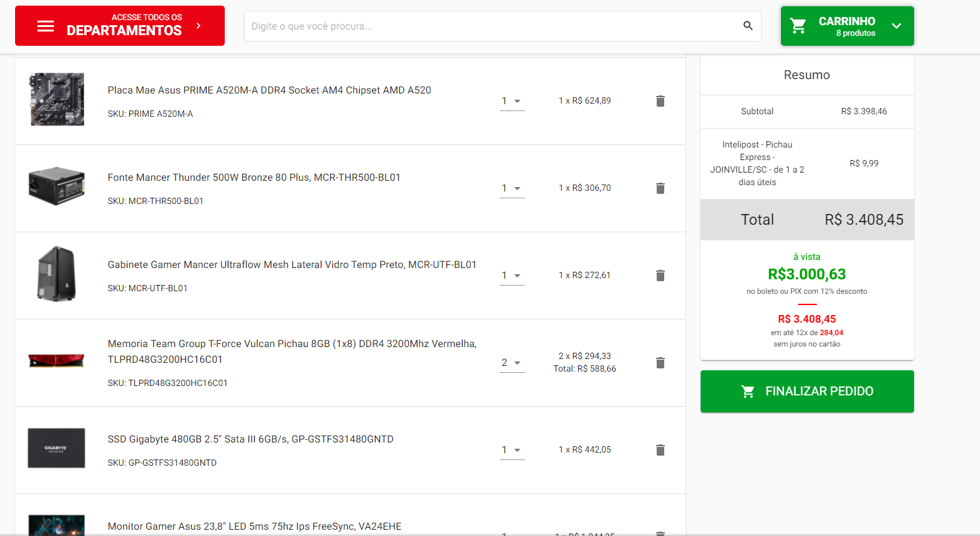Select SKU: TLPRD48G3200HC16C01 text

(x=168, y=383)
